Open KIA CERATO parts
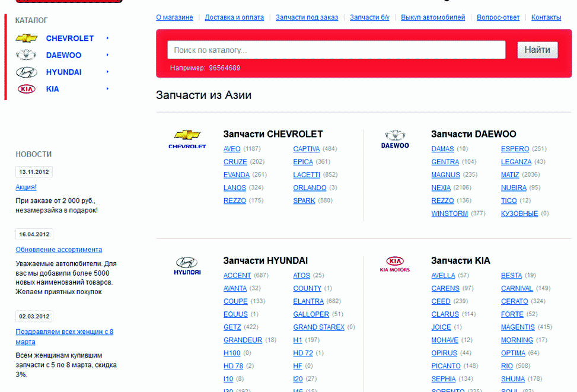Viewport: 577px width, 392px height. tap(515, 301)
